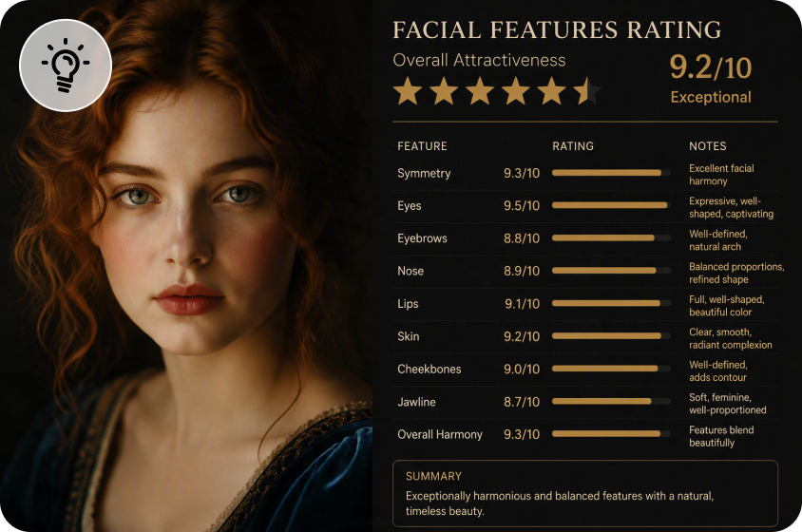Click the Skin rating bar
The width and height of the screenshot is (802, 532).
611,336
